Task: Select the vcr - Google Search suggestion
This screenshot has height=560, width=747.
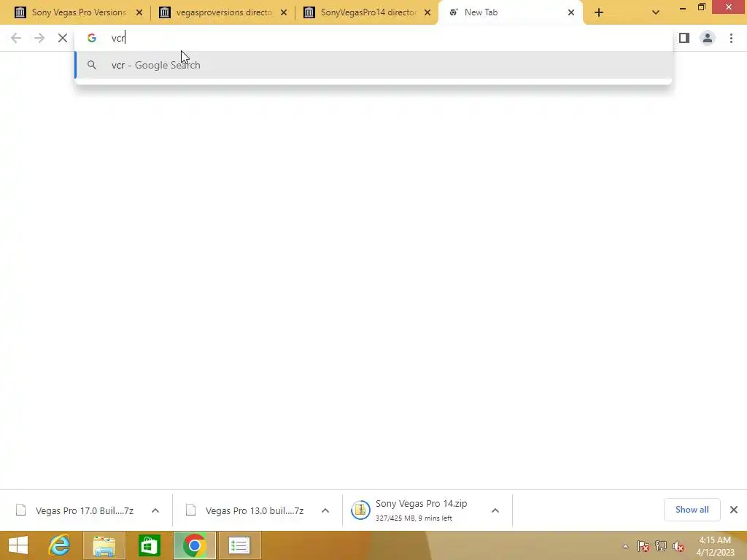Action: point(374,65)
